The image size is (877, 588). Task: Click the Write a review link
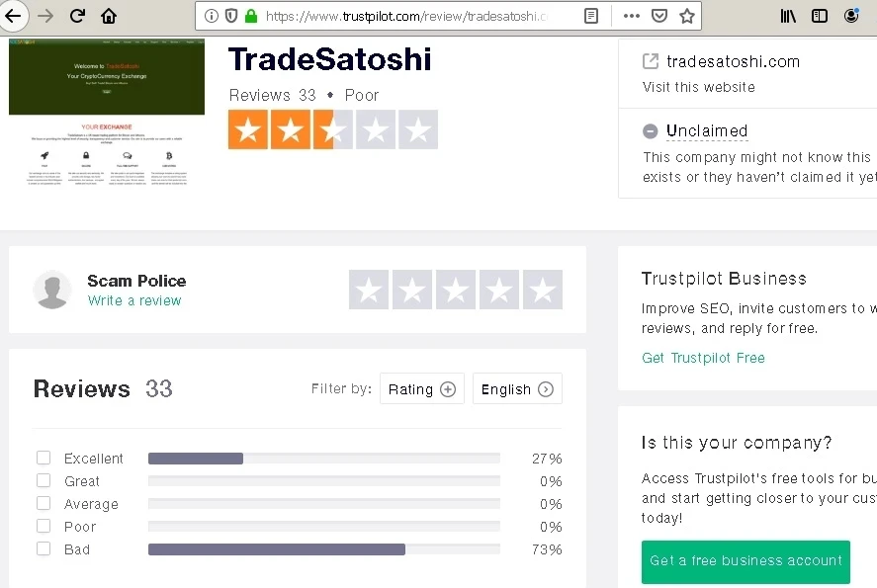click(x=134, y=300)
